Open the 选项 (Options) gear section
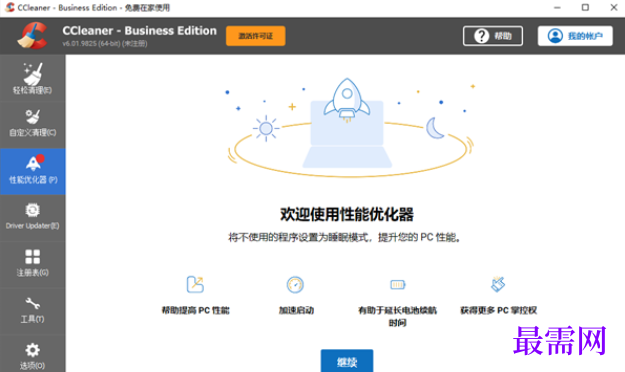The width and height of the screenshot is (625, 372). (x=33, y=354)
